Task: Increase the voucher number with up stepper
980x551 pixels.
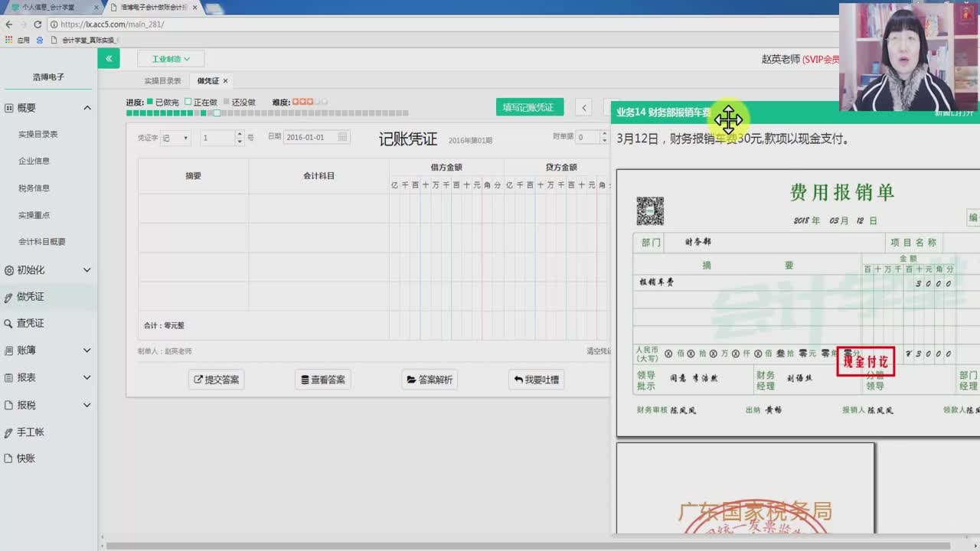Action: click(x=240, y=135)
